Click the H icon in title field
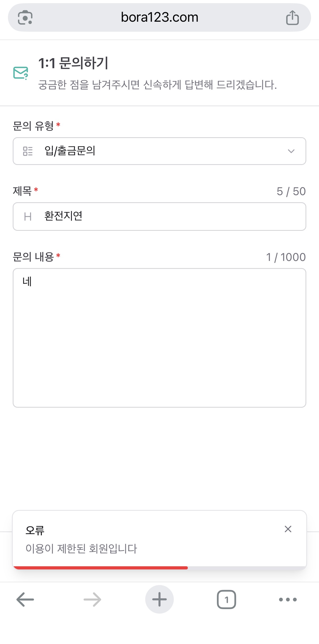This screenshot has height=644, width=319. [x=28, y=217]
